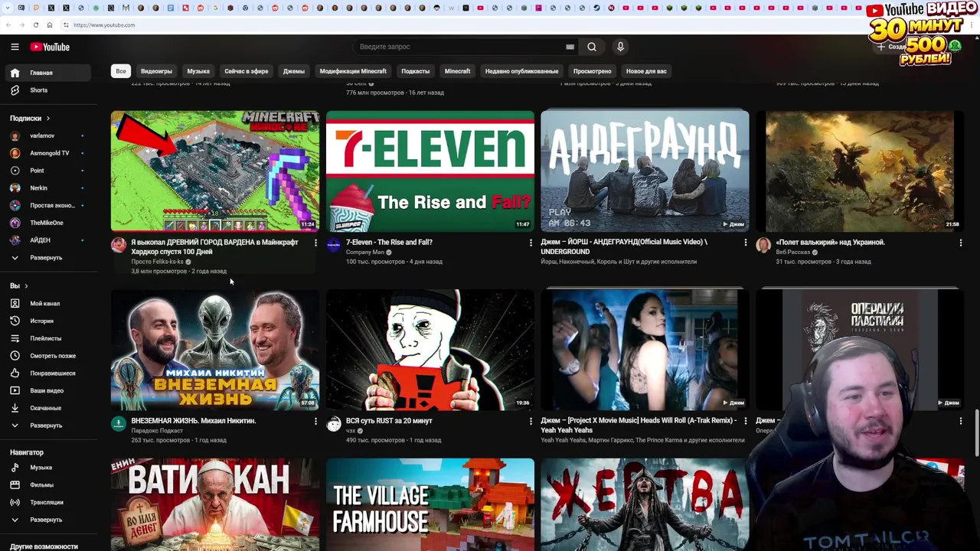Select the Сейчас в эфире chip
The width and height of the screenshot is (980, 551).
pos(247,71)
